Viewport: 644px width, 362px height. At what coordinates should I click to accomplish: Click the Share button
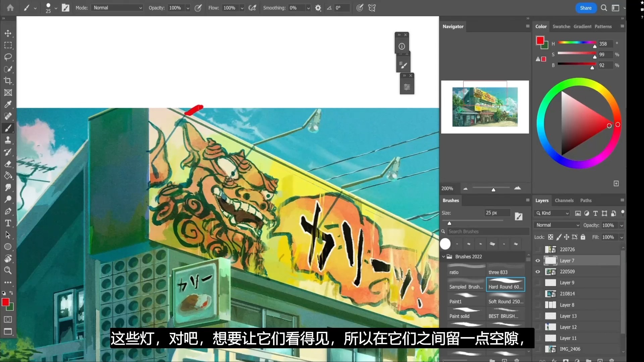click(x=586, y=8)
